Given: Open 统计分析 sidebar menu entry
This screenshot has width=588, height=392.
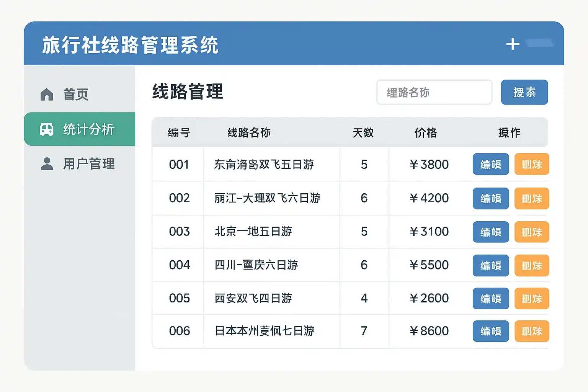Looking at the screenshot, I should coord(88,129).
